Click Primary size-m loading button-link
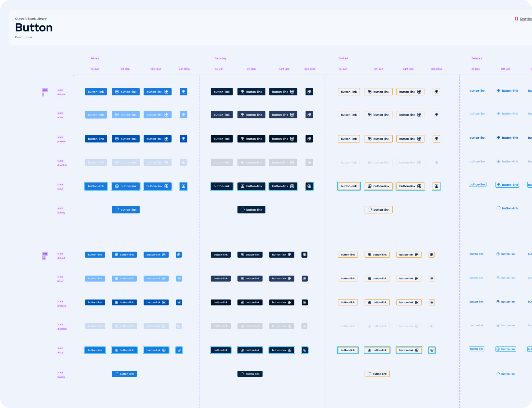The image size is (532, 408). click(124, 374)
